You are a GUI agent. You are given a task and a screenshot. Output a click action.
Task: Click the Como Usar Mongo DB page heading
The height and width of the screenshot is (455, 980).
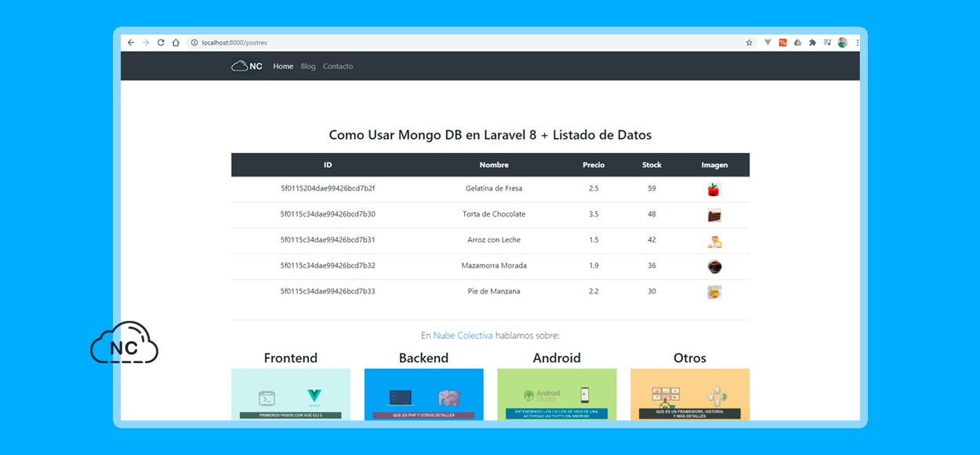pos(490,135)
